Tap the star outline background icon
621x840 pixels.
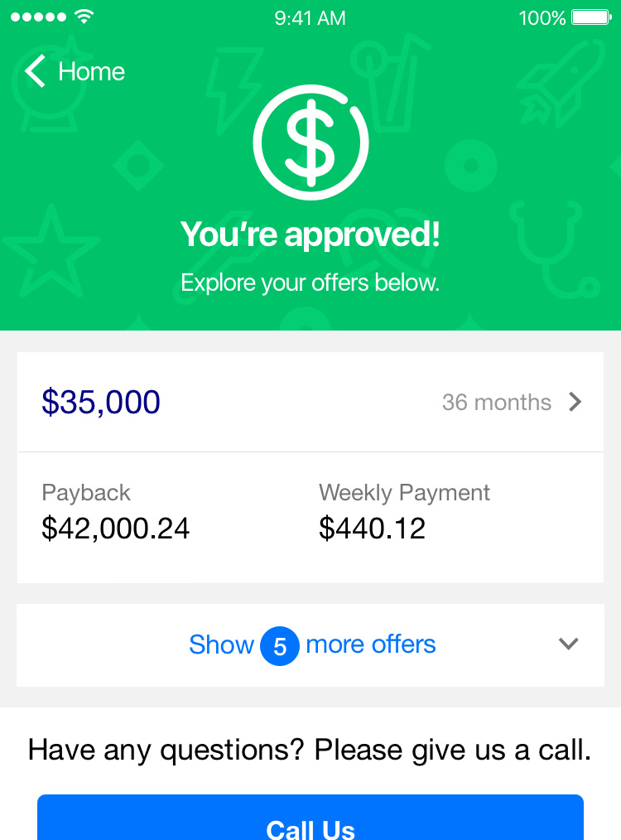[x=51, y=251]
